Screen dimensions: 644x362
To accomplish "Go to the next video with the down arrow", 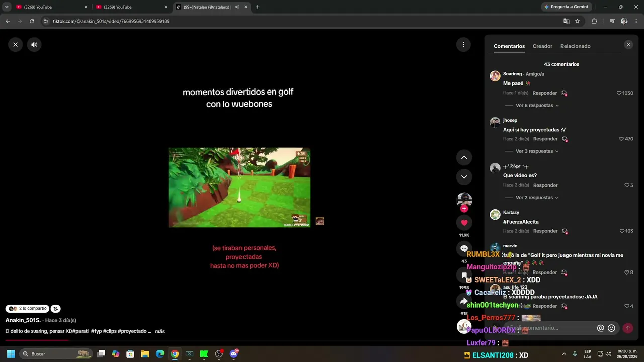I will (x=464, y=177).
